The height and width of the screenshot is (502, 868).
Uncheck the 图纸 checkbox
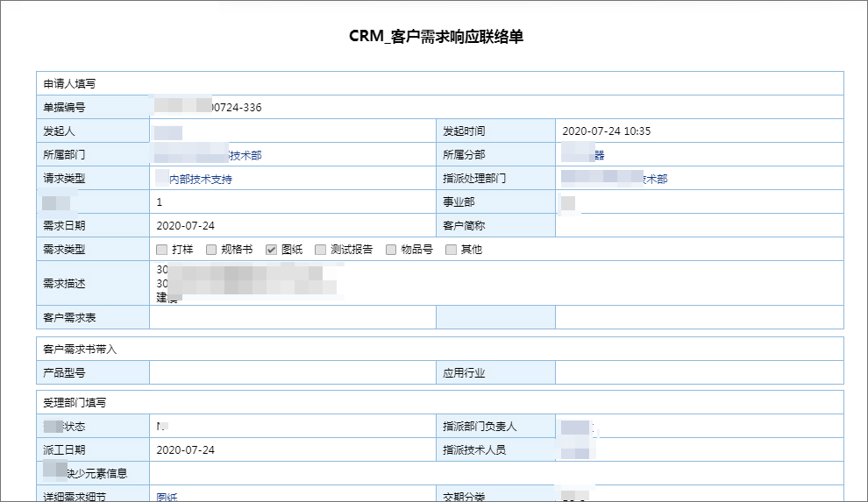click(x=271, y=250)
